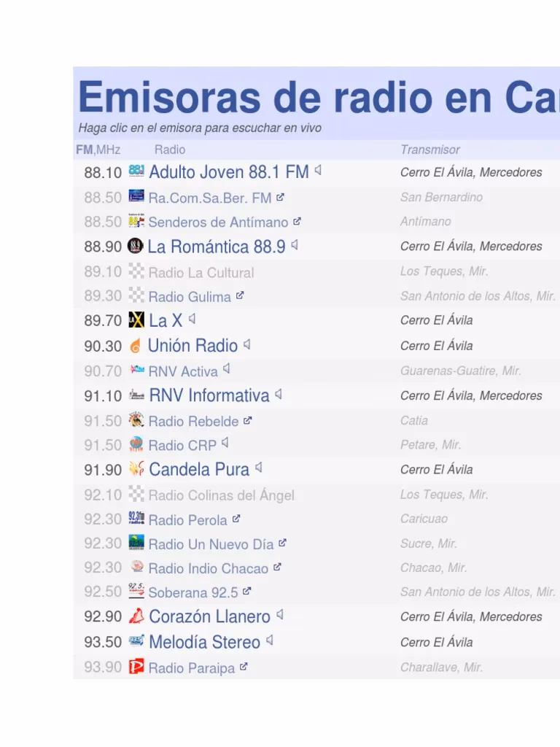
Task: Open the RNV Informativa station link
Action: [x=209, y=395]
